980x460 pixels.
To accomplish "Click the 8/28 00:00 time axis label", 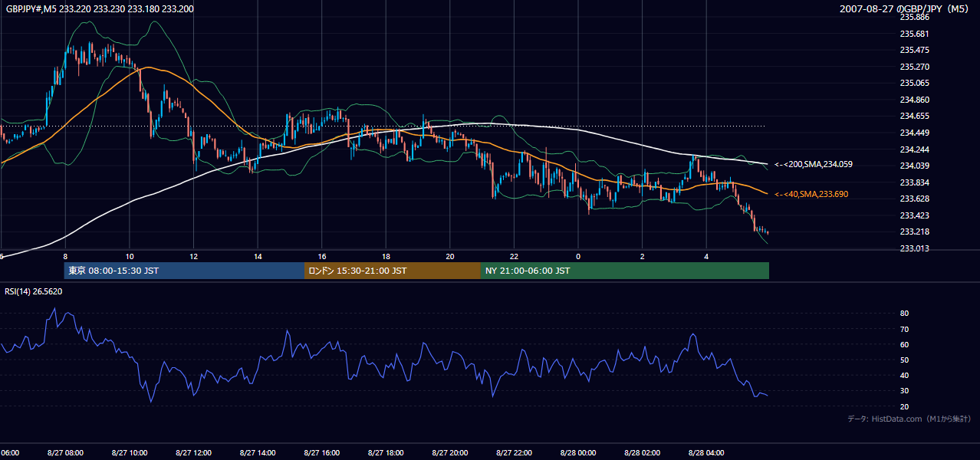I will 577,452.
